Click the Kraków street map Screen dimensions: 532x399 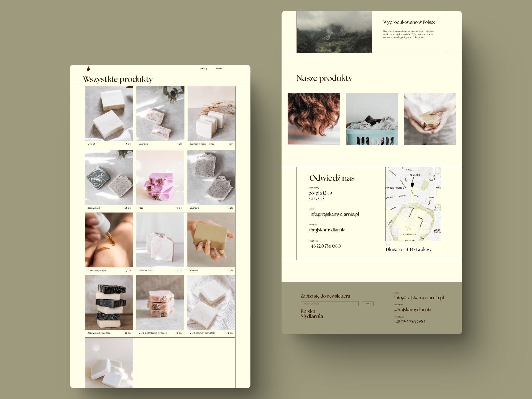tap(413, 213)
